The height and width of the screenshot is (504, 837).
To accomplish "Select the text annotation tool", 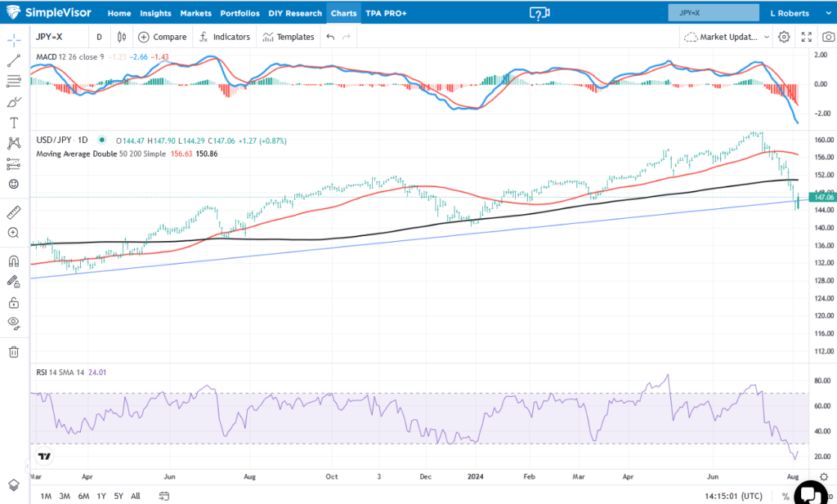I will click(x=13, y=122).
